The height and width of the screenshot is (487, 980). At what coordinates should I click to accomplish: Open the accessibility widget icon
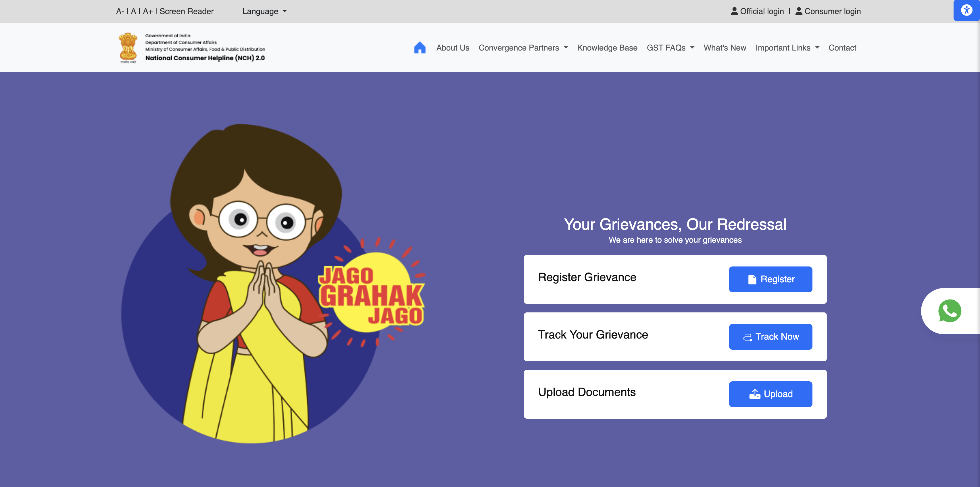coord(966,10)
